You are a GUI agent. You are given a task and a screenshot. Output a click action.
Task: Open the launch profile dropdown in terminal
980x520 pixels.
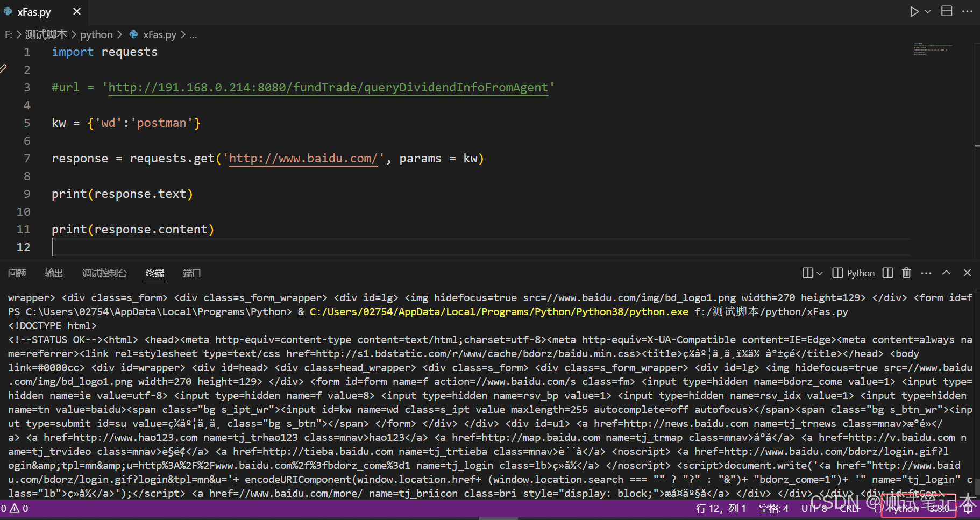818,273
